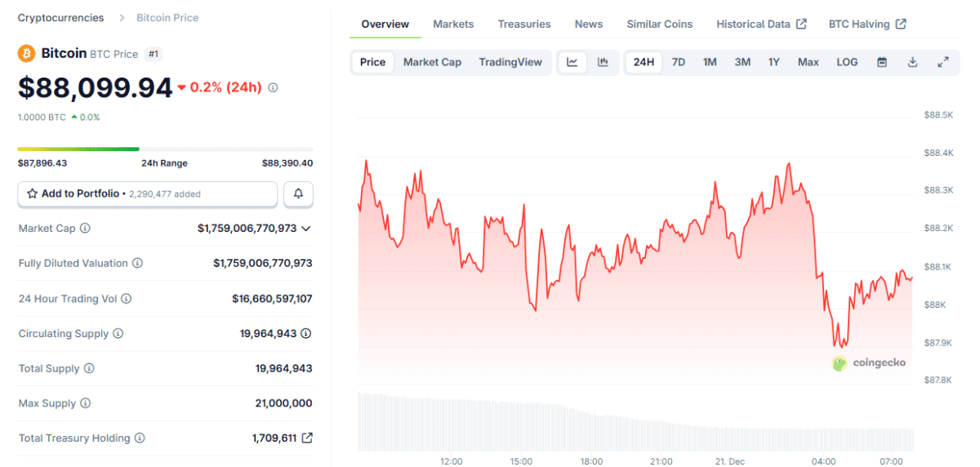The width and height of the screenshot is (980, 467).
Task: Set chart range to Max
Action: (808, 62)
